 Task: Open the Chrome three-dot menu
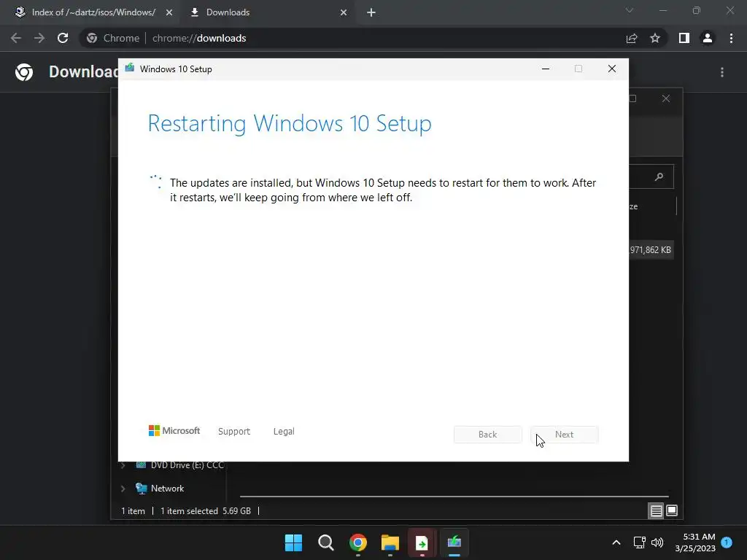[731, 38]
